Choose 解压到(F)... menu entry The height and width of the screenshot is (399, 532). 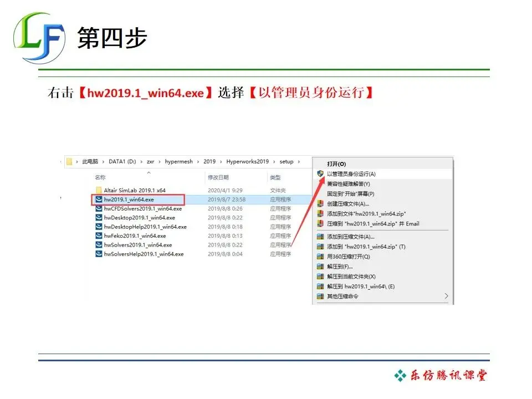[x=340, y=267]
